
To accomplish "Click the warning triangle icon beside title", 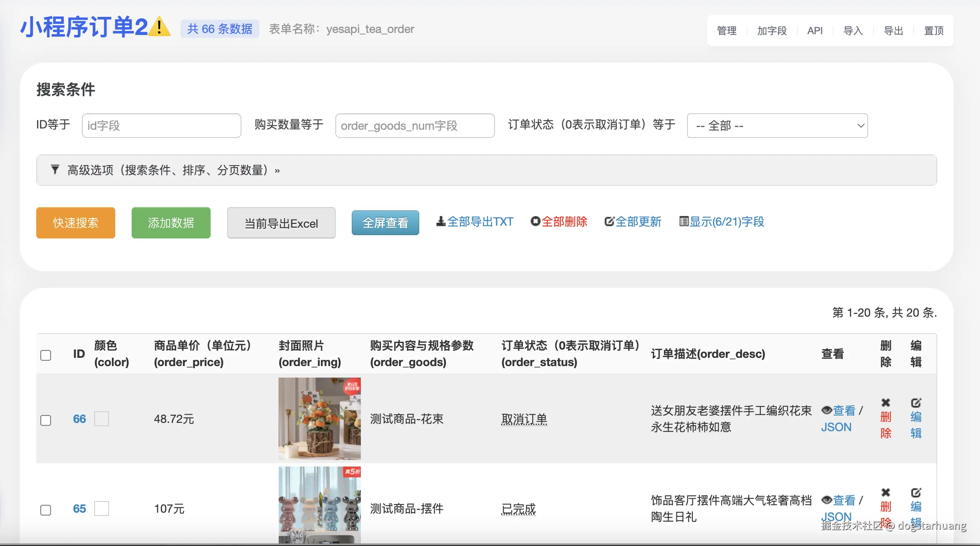I will tap(159, 27).
